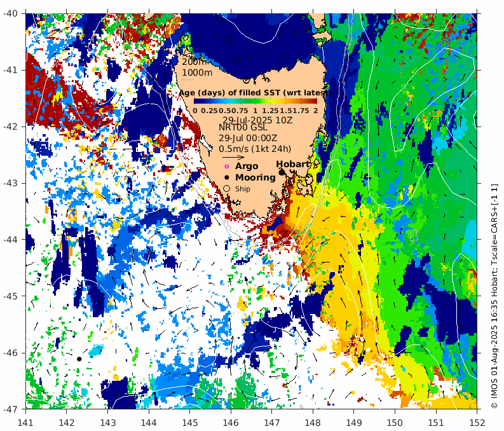
Task: Click the 'Age (days) of filled SST' title
Action: tap(255, 93)
